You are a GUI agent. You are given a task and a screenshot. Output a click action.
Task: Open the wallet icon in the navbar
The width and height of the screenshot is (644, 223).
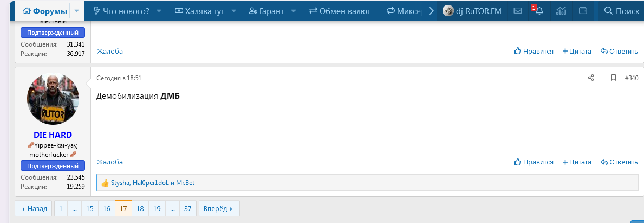583,11
